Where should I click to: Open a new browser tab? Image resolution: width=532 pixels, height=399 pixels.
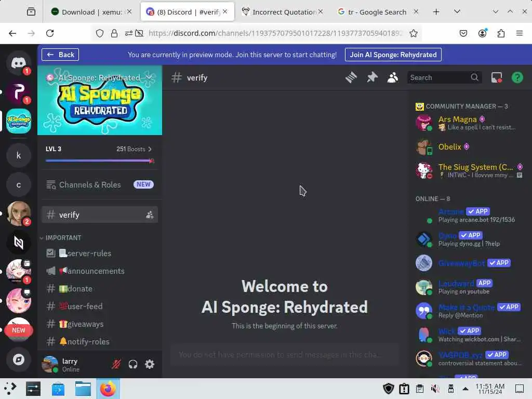[436, 12]
